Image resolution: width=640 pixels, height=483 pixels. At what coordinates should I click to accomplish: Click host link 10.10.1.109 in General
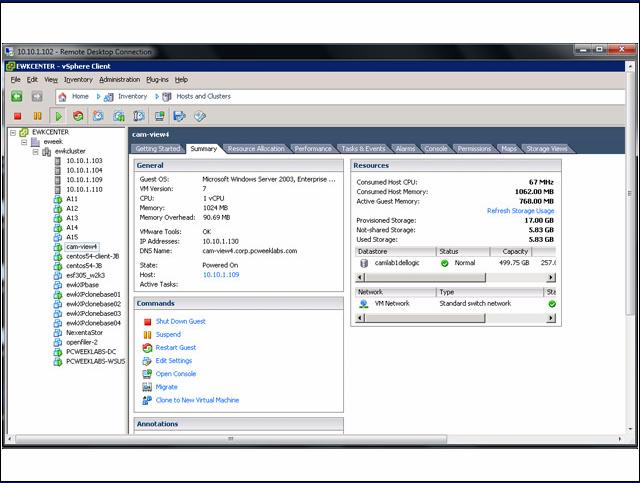coord(223,273)
